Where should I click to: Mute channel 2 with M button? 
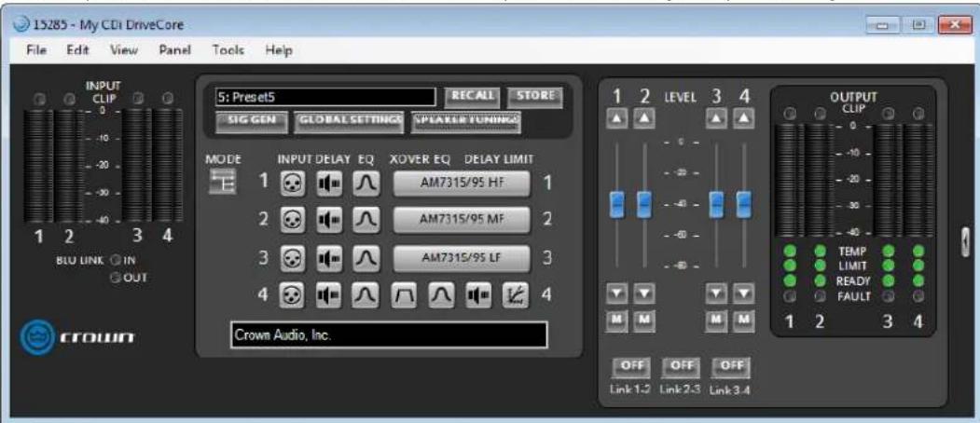[x=643, y=320]
